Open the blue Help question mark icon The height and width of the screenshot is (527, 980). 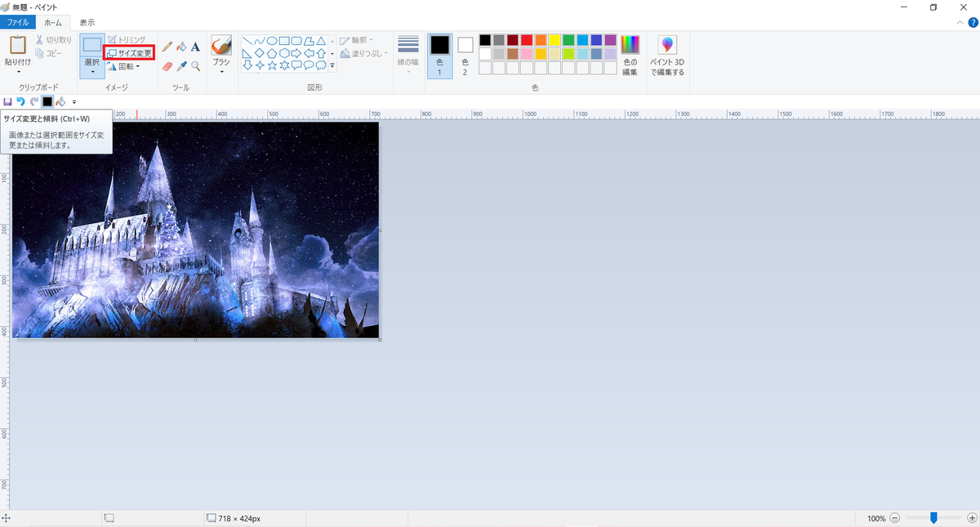tap(973, 23)
